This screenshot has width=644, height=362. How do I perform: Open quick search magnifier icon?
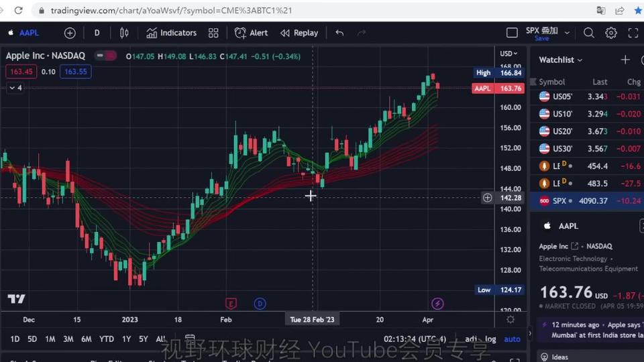point(588,33)
